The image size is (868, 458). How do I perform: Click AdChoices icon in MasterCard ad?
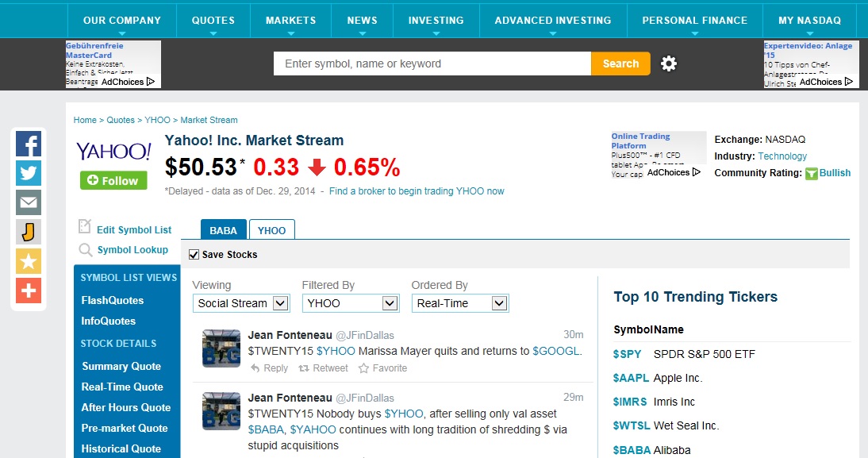(151, 82)
